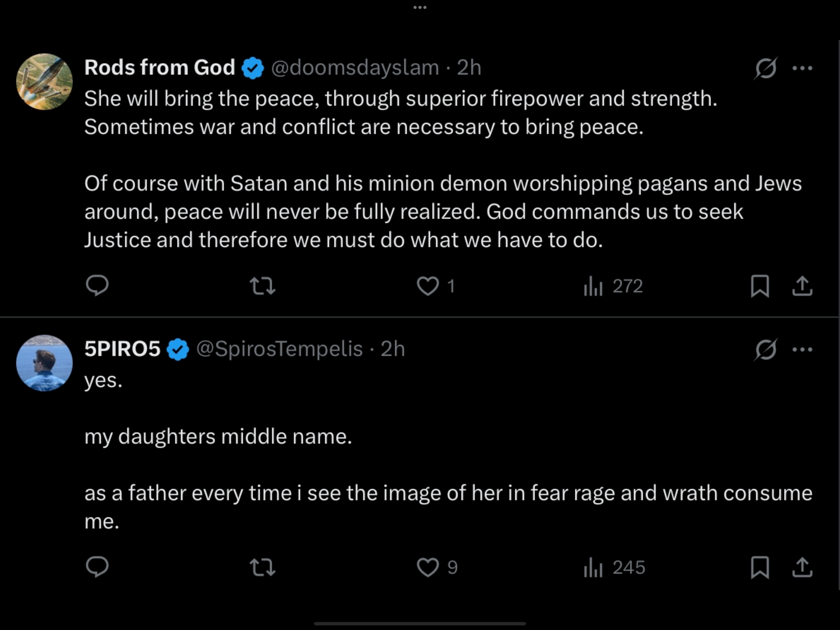Tap the three-dot menu at top center
The width and height of the screenshot is (840, 630).
pos(420,7)
